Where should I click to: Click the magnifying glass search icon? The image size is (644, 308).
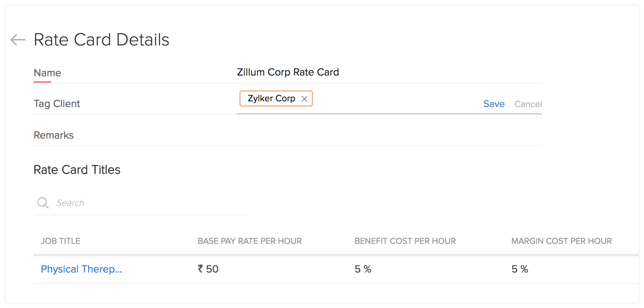[43, 203]
